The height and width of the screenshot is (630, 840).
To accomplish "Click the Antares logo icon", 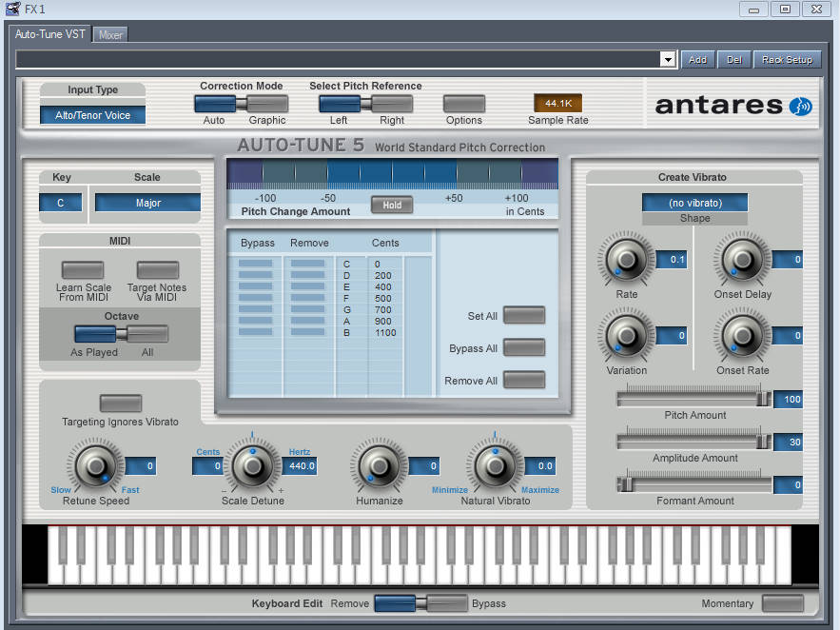I will (x=801, y=106).
